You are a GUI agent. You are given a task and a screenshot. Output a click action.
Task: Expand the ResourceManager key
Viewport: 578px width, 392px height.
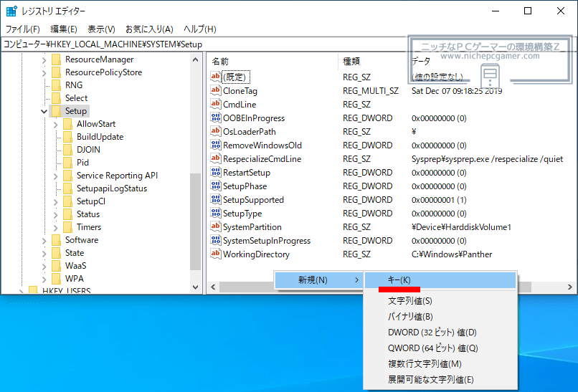tap(44, 59)
